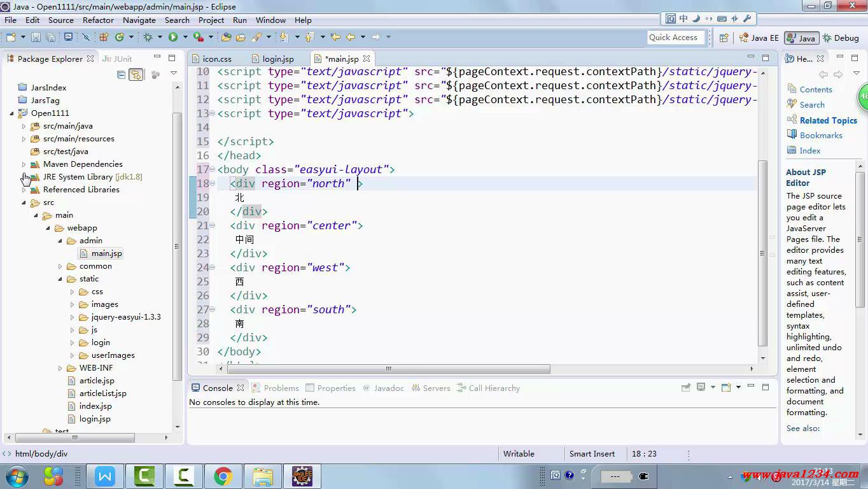The height and width of the screenshot is (489, 868).
Task: Switch to the Servers tab
Action: point(431,388)
